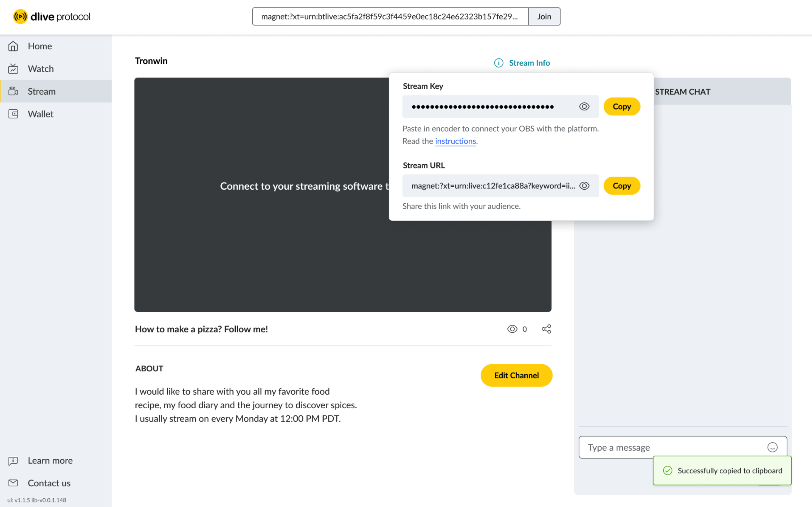Click the Edit Channel button

[x=516, y=375]
